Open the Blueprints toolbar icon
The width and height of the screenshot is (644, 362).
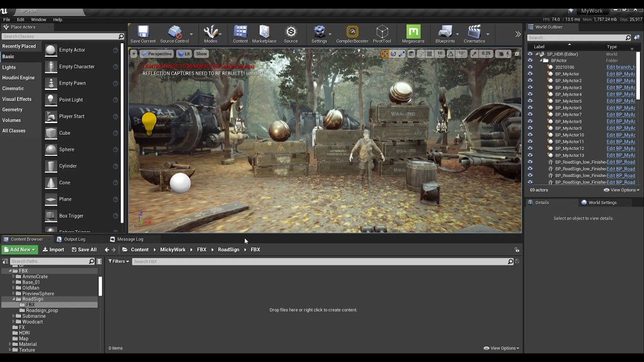click(x=445, y=34)
